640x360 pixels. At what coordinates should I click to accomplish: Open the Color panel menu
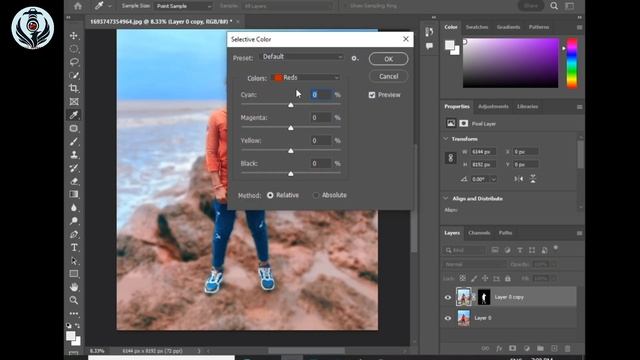579,27
